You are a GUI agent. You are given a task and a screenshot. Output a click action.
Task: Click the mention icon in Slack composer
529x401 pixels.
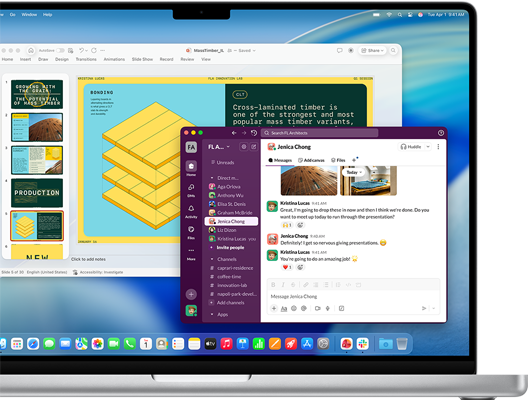[x=304, y=308]
